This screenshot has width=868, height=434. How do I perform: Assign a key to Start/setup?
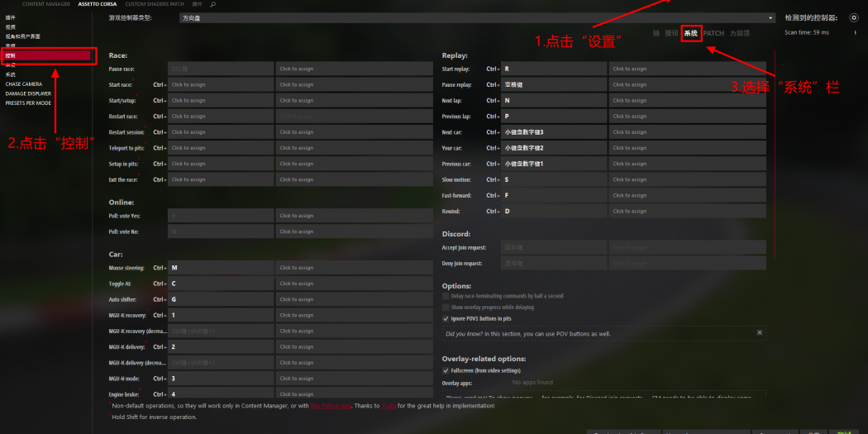(x=221, y=101)
